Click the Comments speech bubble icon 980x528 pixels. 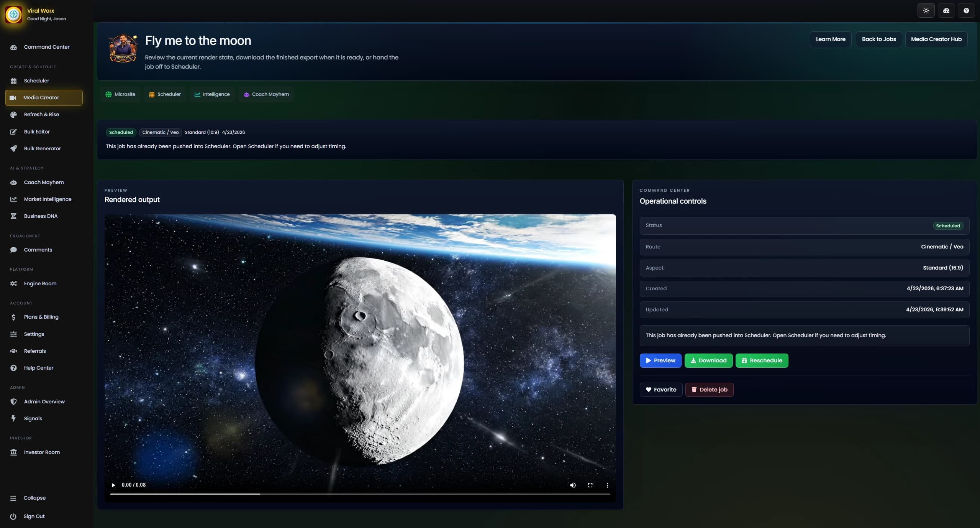pyautogui.click(x=13, y=250)
